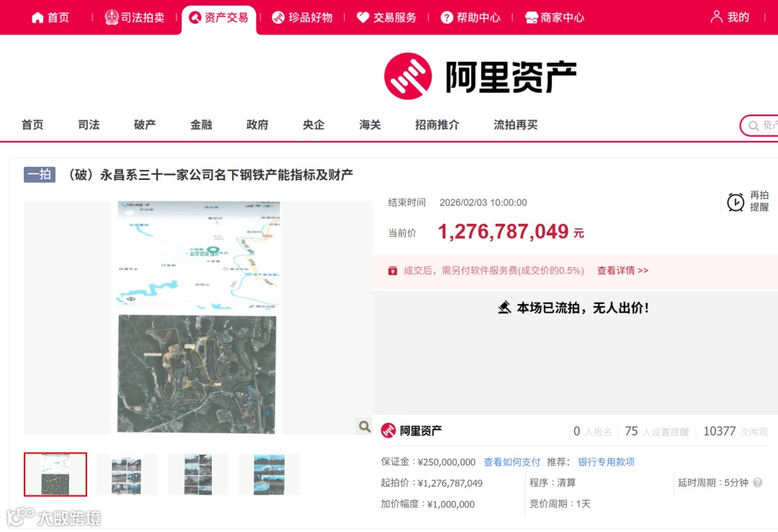
Task: Click the 再拍提醒 alarm clock icon
Action: click(735, 202)
